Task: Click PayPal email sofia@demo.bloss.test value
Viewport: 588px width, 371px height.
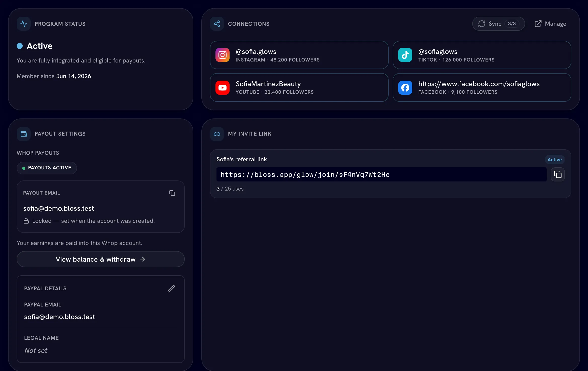Action: pyautogui.click(x=59, y=317)
